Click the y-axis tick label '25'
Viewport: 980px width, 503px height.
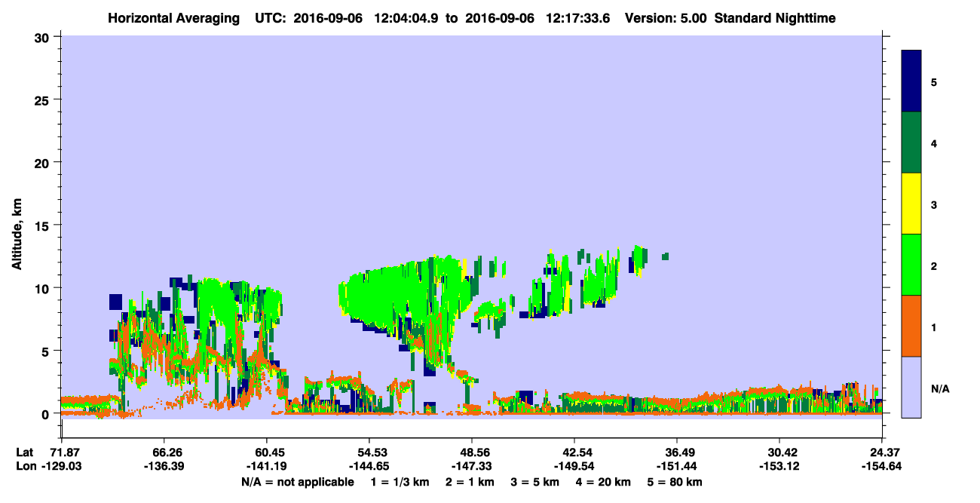point(44,100)
